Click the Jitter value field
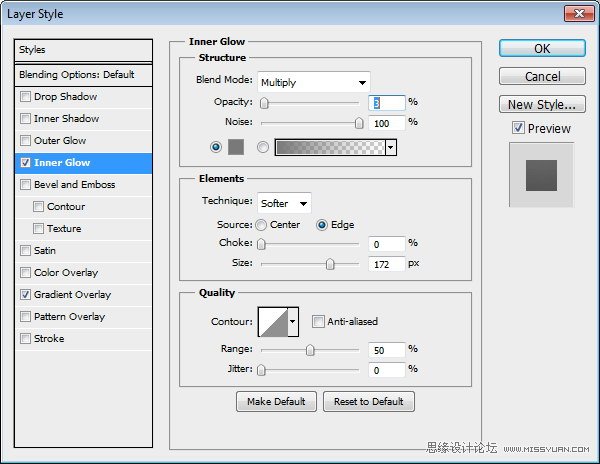The height and width of the screenshot is (464, 600). (x=386, y=370)
